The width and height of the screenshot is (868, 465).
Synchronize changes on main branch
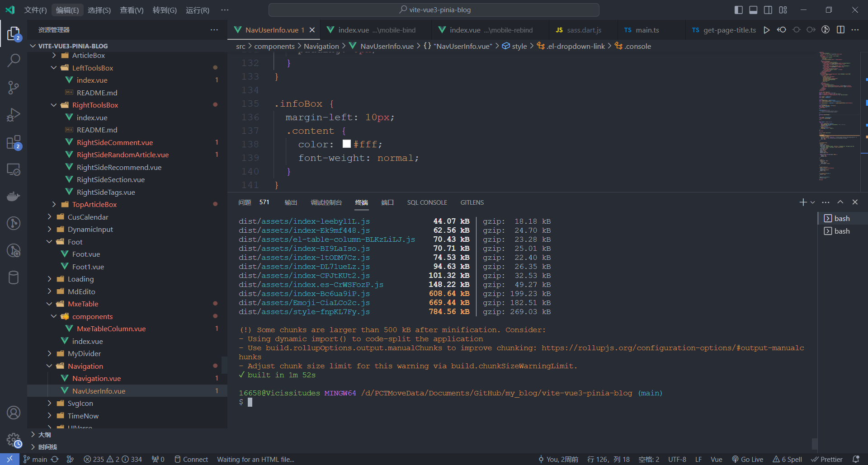55,459
